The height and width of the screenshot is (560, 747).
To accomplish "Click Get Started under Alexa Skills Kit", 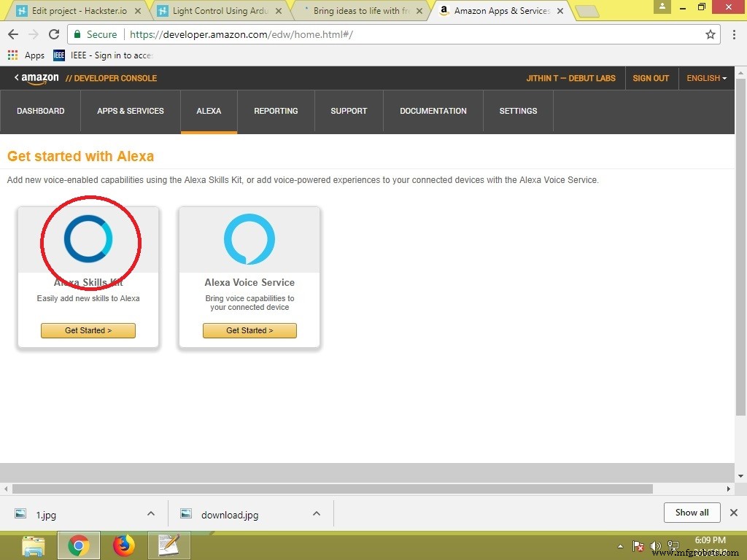I will pyautogui.click(x=88, y=330).
